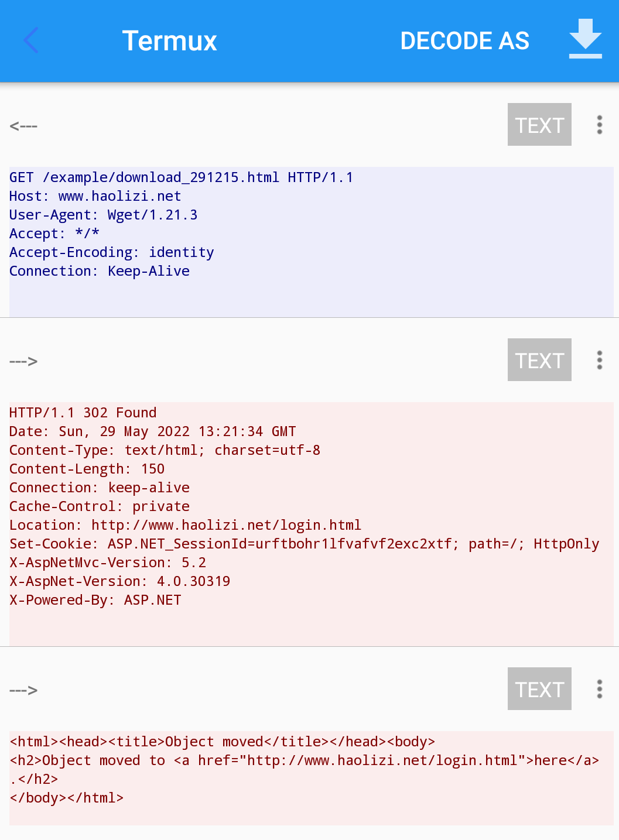
Task: Click the '--->' arrow above 302 response
Action: click(x=23, y=361)
